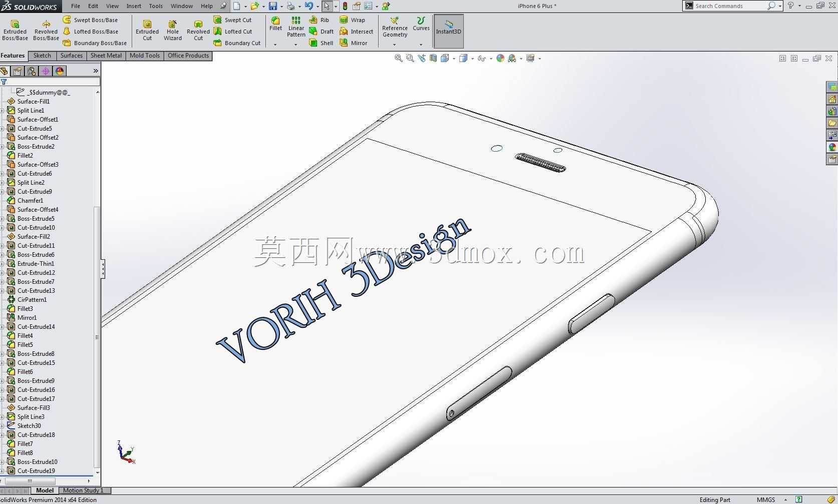This screenshot has height=504, width=838.
Task: Open the Edit menu
Action: 93,6
